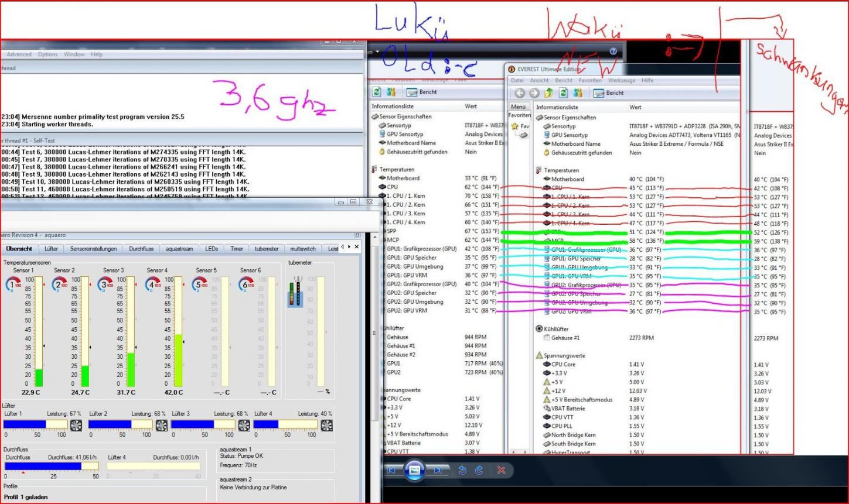The width and height of the screenshot is (849, 504).
Task: Click Previous image button in photo viewer
Action: tap(392, 470)
